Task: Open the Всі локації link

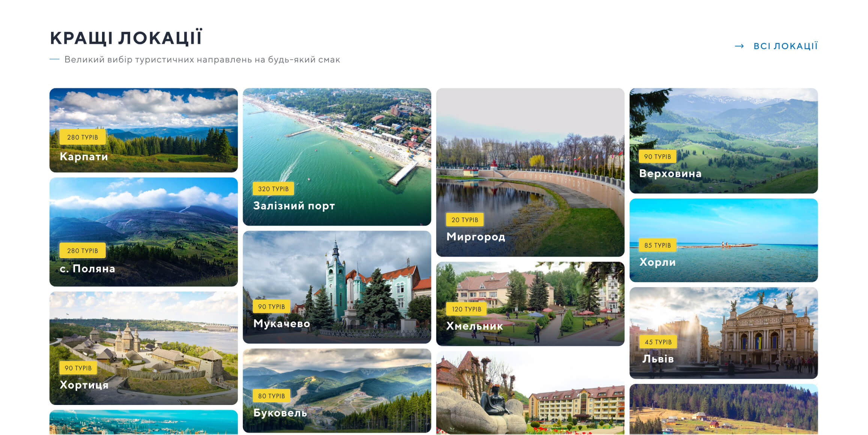Action: (x=785, y=46)
